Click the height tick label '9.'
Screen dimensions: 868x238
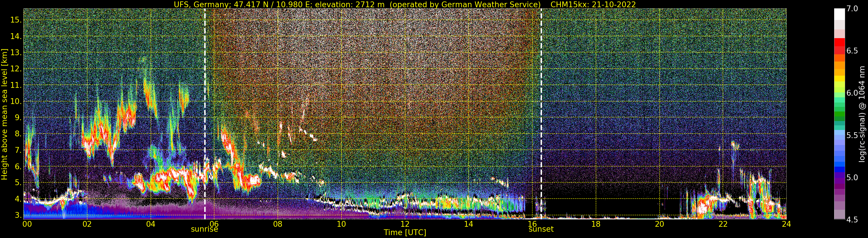tap(18, 118)
